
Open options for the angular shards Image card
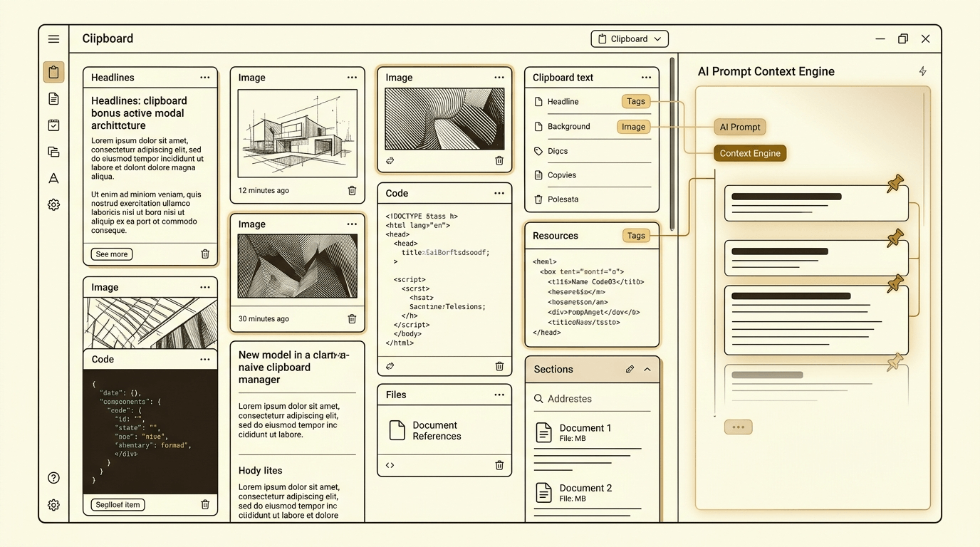click(352, 224)
